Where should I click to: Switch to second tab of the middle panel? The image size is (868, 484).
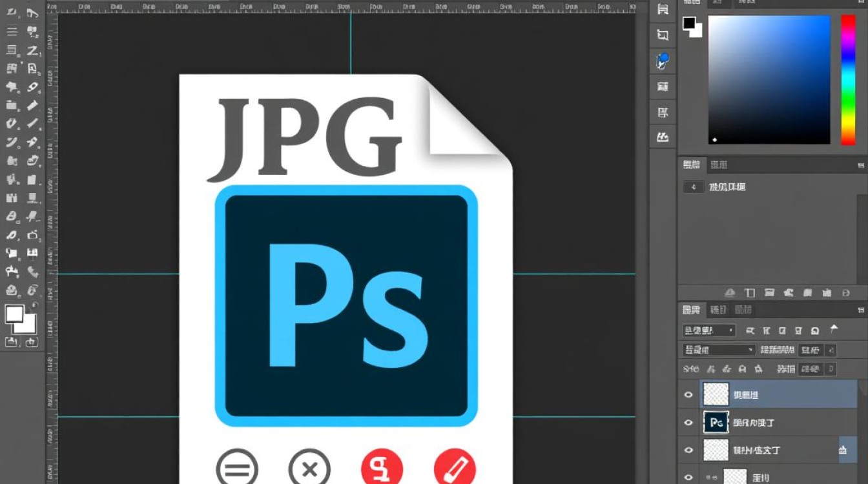(x=718, y=165)
